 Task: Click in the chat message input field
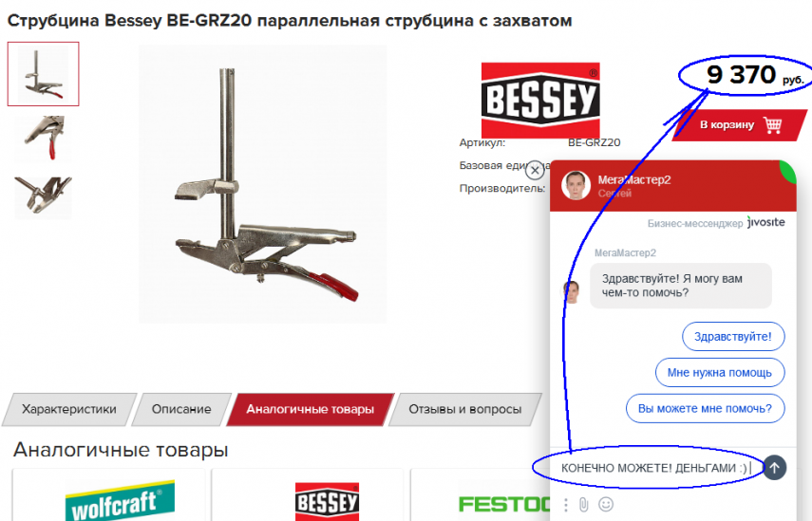click(x=655, y=468)
